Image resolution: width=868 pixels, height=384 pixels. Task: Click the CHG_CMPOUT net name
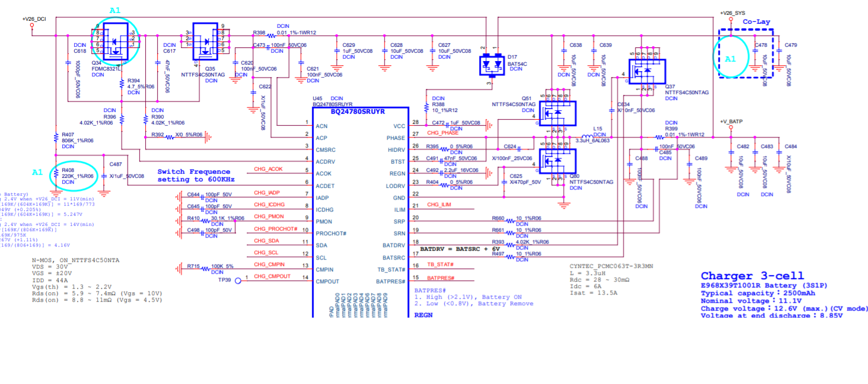click(273, 276)
